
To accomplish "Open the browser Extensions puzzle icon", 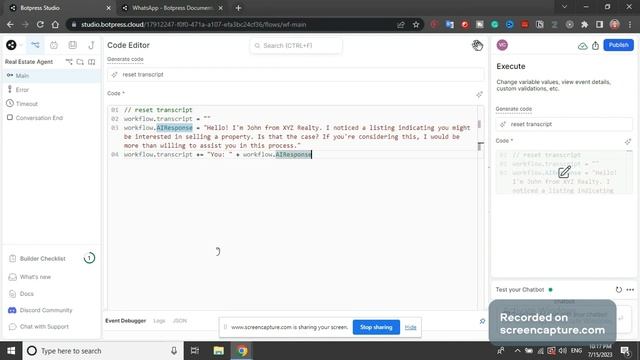I will pyautogui.click(x=584, y=24).
